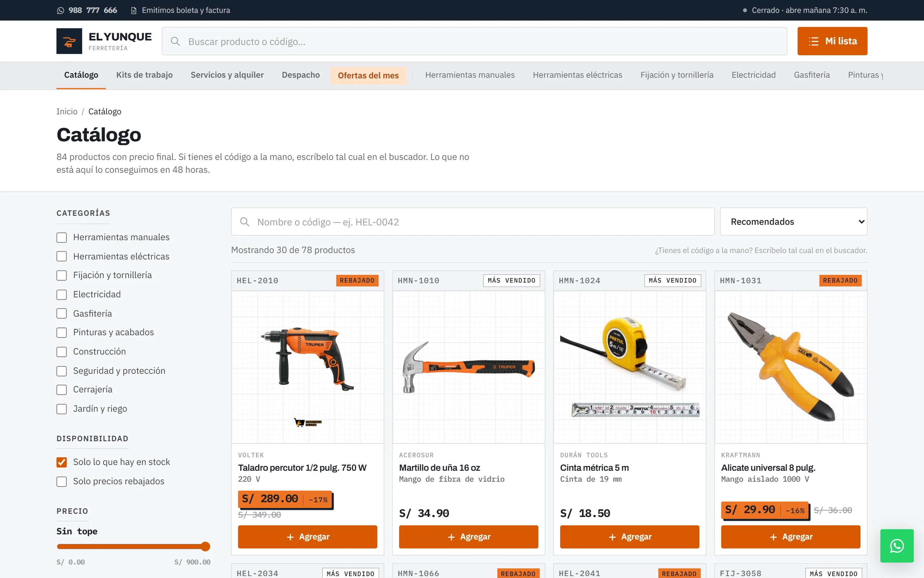Click the -16% discount tag on Alicate universal
This screenshot has height=578, width=924.
coord(795,510)
